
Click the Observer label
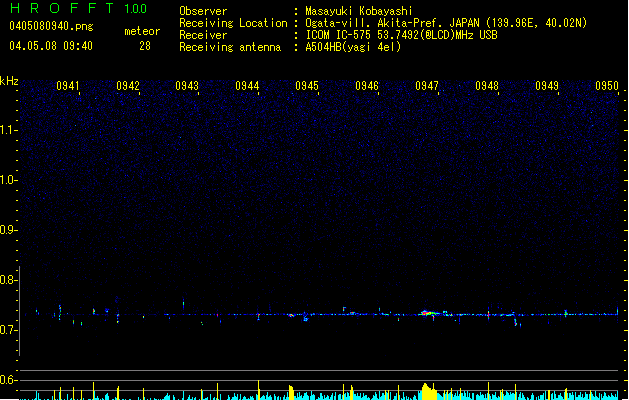click(203, 11)
